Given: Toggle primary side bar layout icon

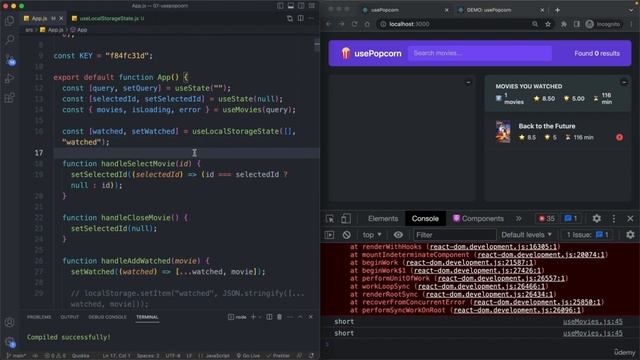Looking at the screenshot, I should (x=280, y=6).
